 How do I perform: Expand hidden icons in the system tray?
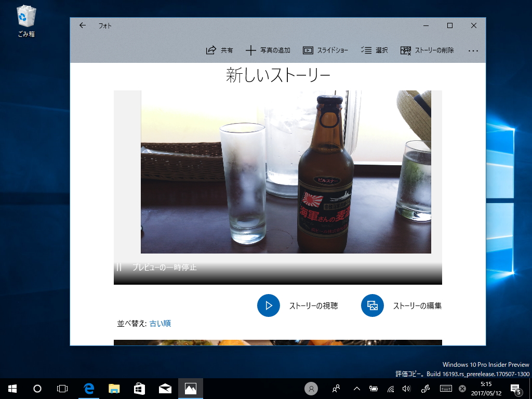[x=356, y=388]
